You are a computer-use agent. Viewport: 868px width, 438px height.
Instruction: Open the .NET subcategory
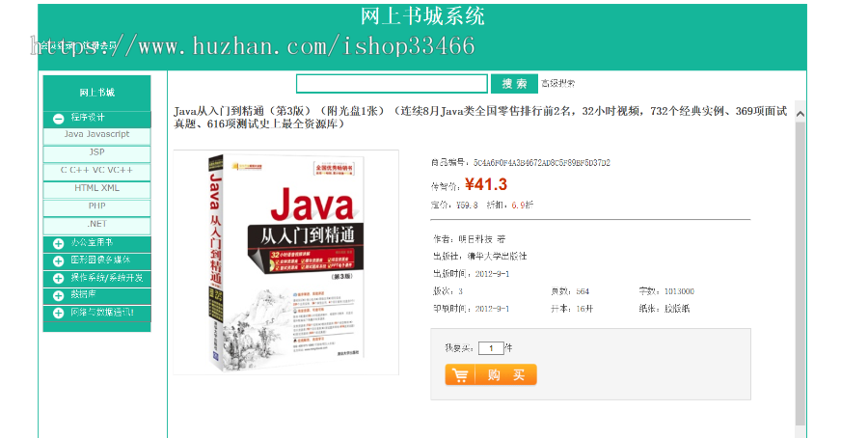[96, 224]
